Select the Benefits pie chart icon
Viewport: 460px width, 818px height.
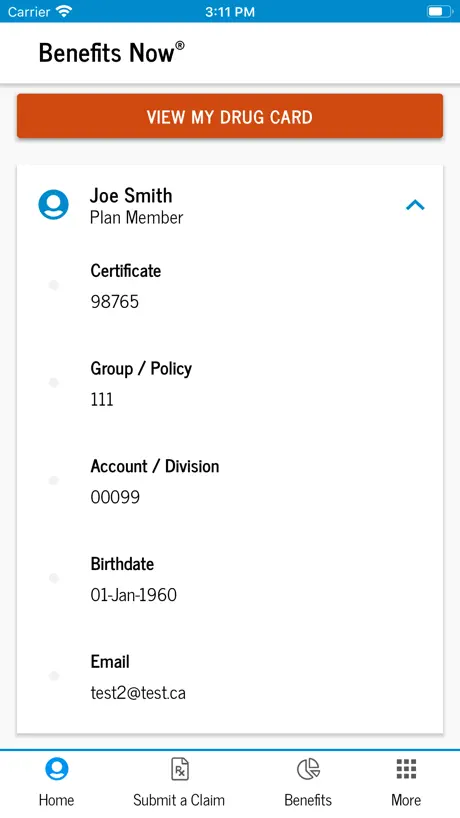pos(308,769)
